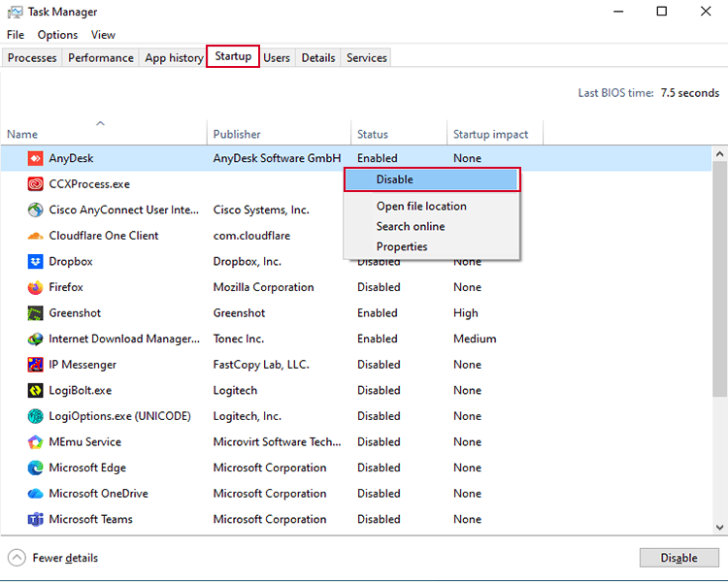This screenshot has height=582, width=728.
Task: Select the Microsoft OneDrive row name
Action: pyautogui.click(x=98, y=494)
